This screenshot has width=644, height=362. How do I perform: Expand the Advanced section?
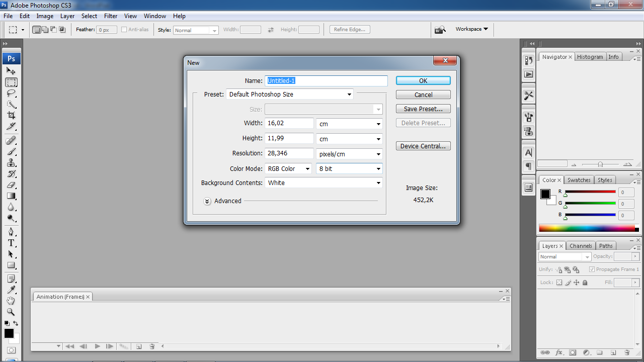(207, 201)
